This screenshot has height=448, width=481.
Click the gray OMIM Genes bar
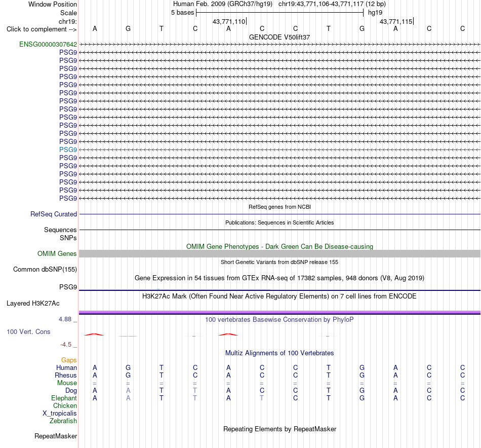click(x=279, y=253)
